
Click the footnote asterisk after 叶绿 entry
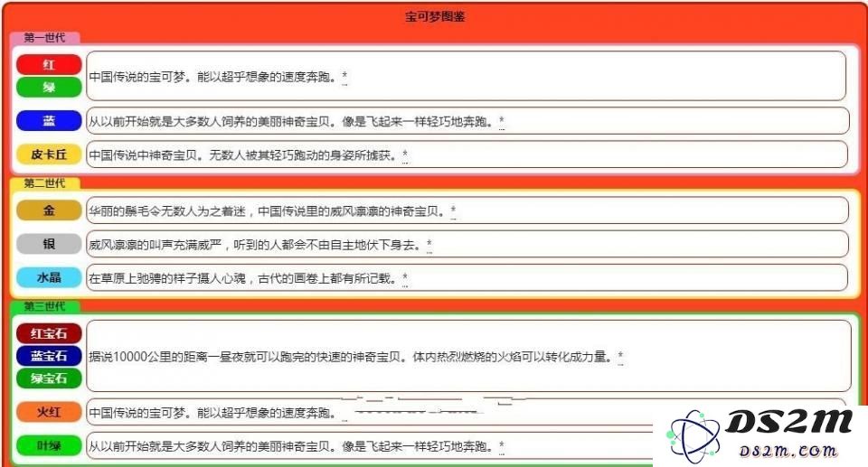(x=502, y=445)
